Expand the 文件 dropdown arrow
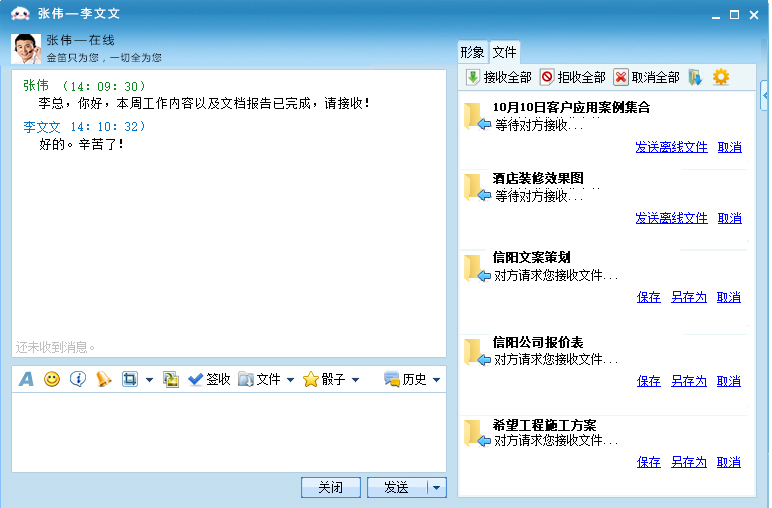Screen dimensions: 772x508 coord(290,380)
